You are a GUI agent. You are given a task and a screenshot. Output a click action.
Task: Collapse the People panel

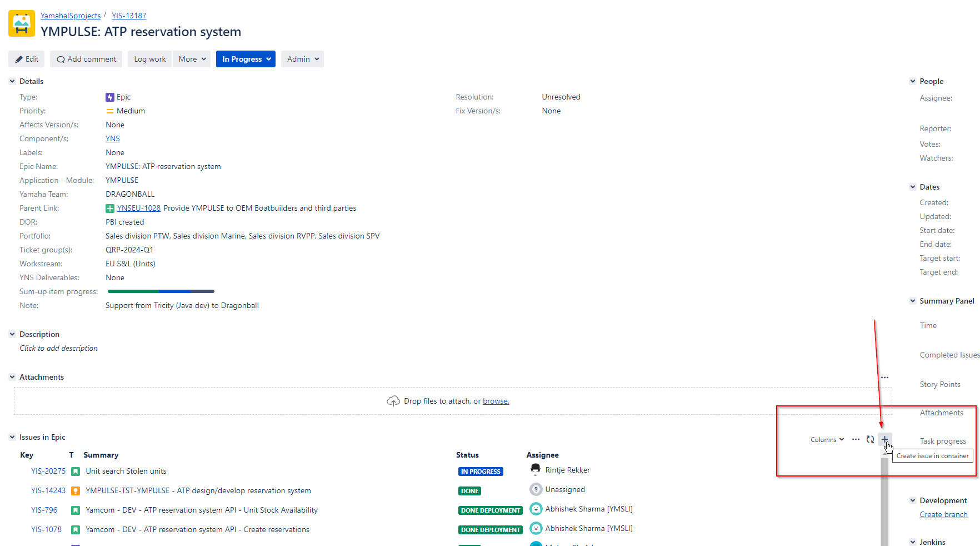(x=912, y=81)
